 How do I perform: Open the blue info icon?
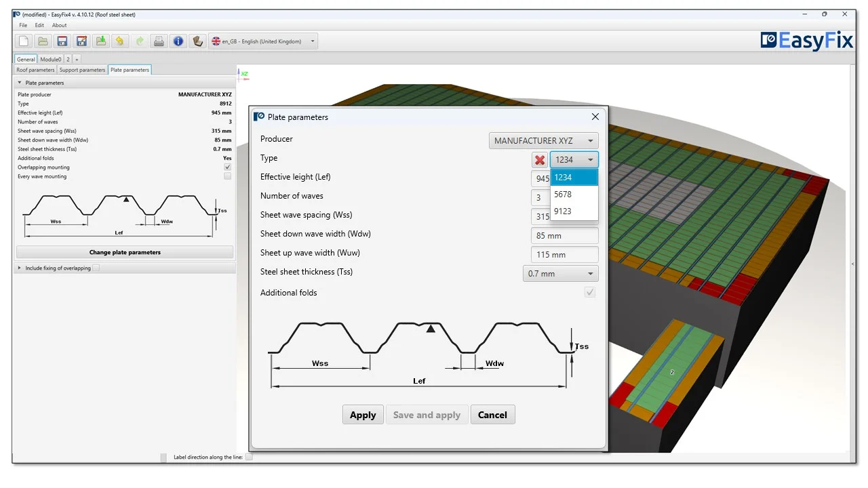point(178,41)
